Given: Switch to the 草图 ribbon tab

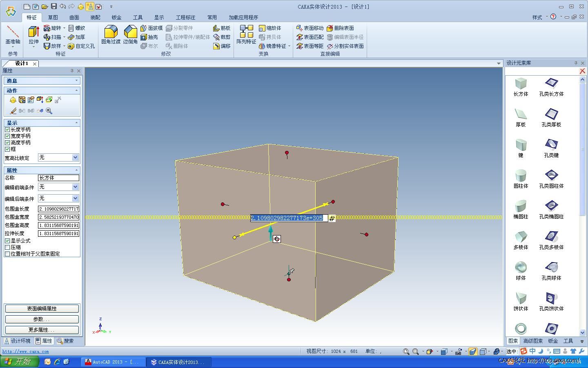Looking at the screenshot, I should click(53, 17).
